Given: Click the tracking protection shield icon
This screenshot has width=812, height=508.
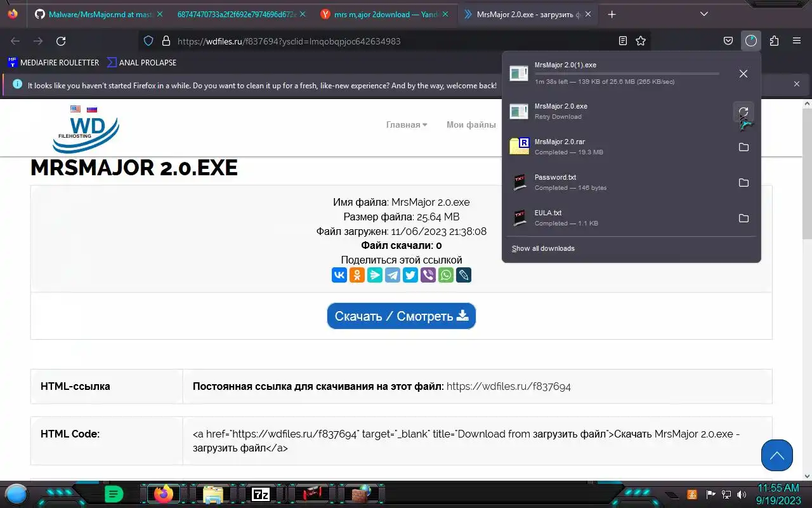Looking at the screenshot, I should [x=148, y=41].
